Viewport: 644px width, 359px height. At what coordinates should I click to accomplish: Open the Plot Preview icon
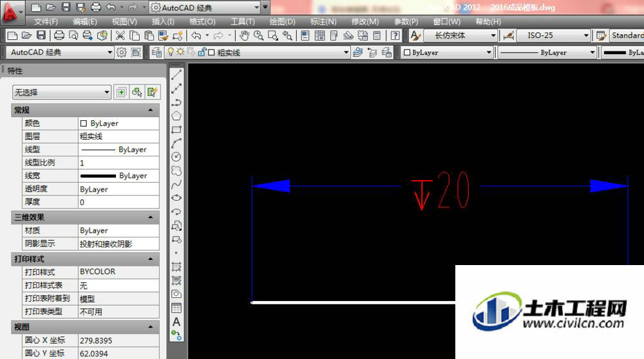(73, 35)
